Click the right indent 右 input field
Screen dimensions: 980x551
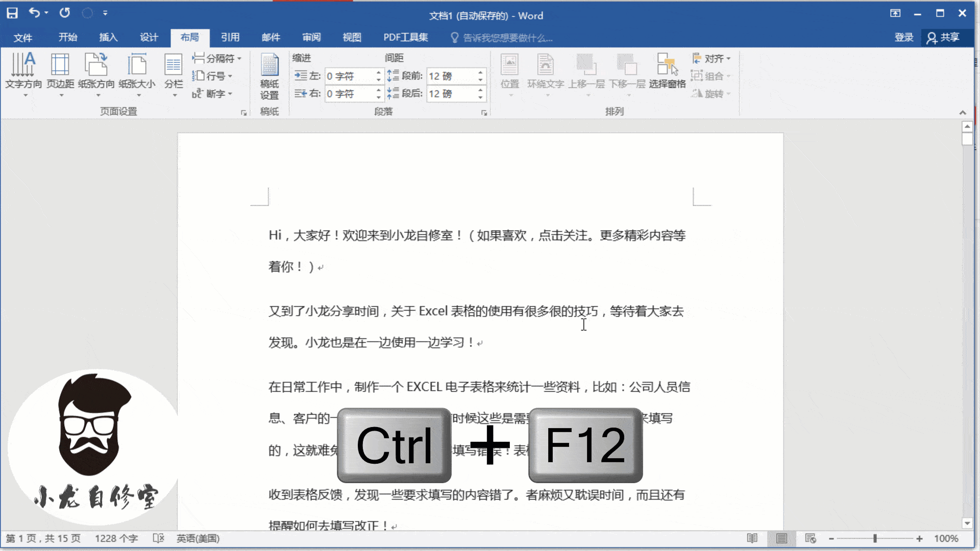coord(350,93)
